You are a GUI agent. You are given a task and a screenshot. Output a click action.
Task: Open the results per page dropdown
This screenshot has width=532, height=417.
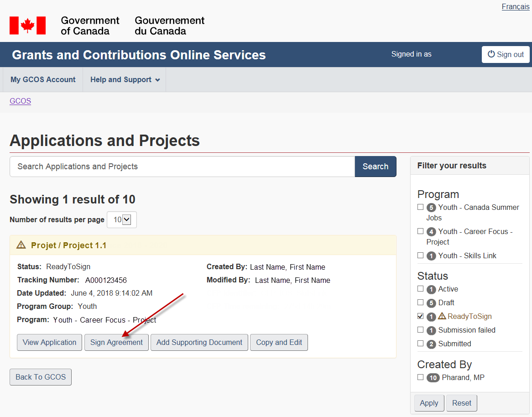[x=121, y=219]
